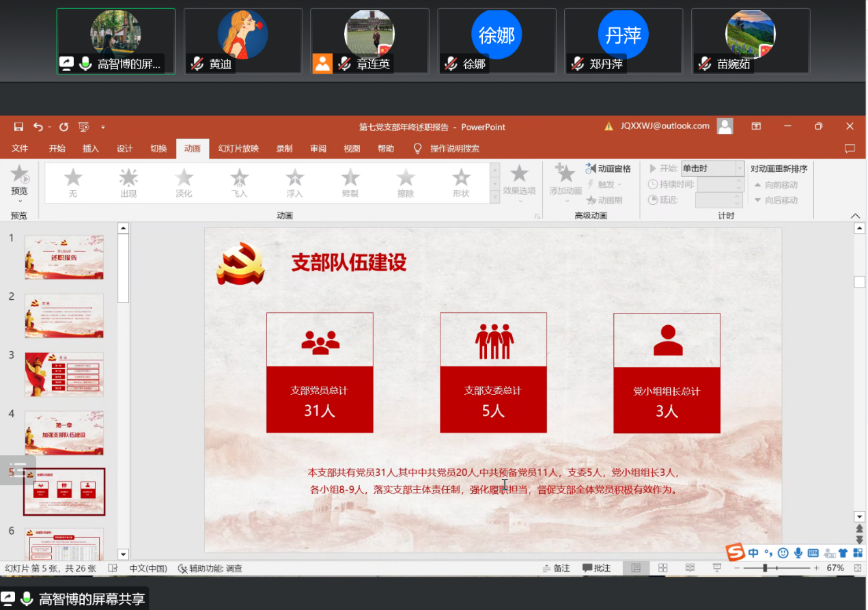Click the next slide double-arrow in the editor scrollbar
868x610 pixels.
[860, 540]
